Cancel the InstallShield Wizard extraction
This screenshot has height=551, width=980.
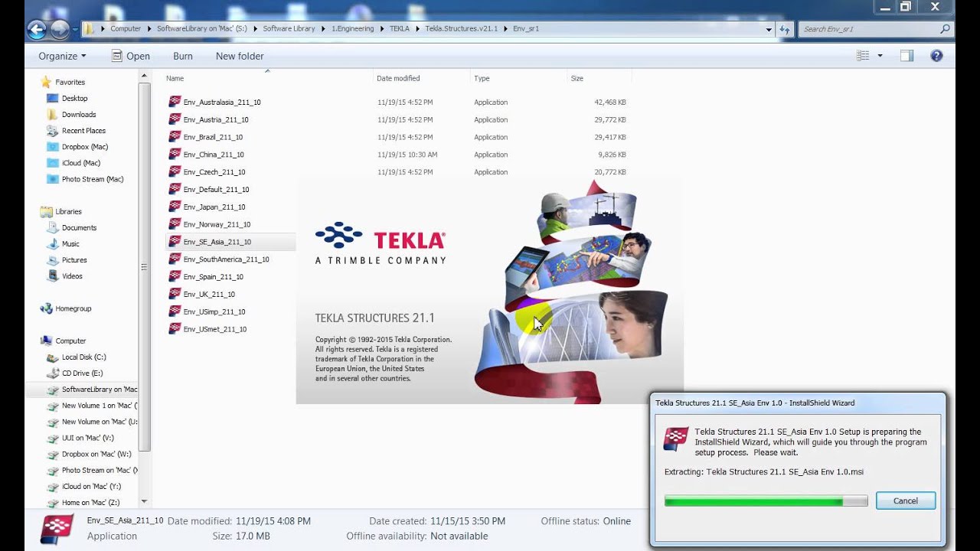pos(905,500)
